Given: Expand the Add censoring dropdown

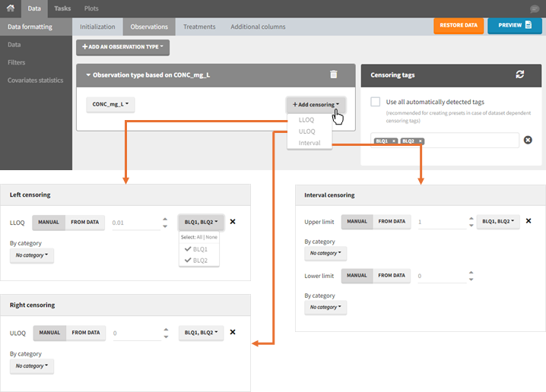Looking at the screenshot, I should (316, 104).
